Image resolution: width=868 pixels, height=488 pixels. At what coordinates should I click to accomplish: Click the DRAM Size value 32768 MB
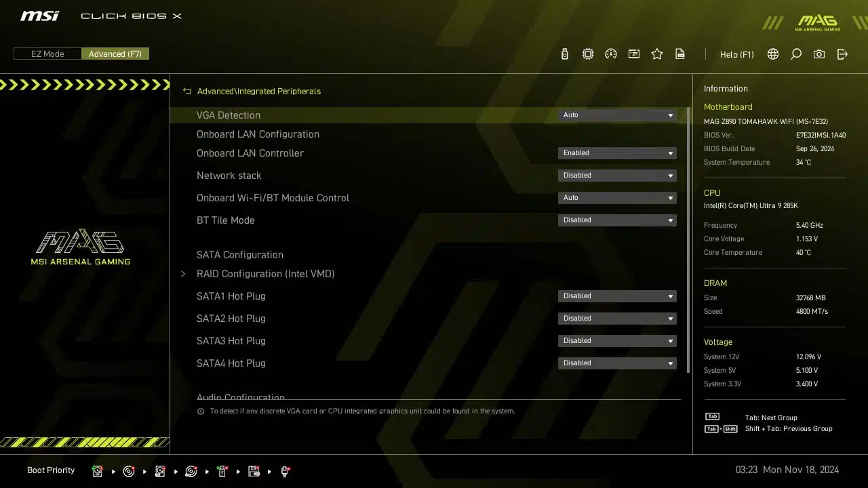tap(811, 298)
